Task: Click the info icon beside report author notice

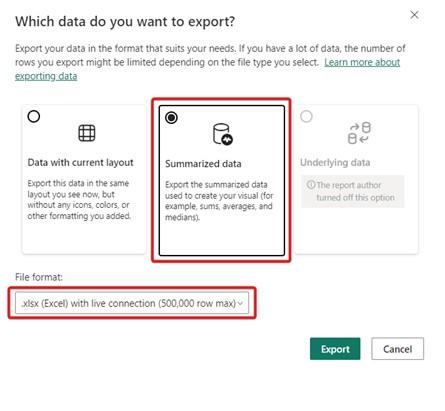Action: (311, 184)
